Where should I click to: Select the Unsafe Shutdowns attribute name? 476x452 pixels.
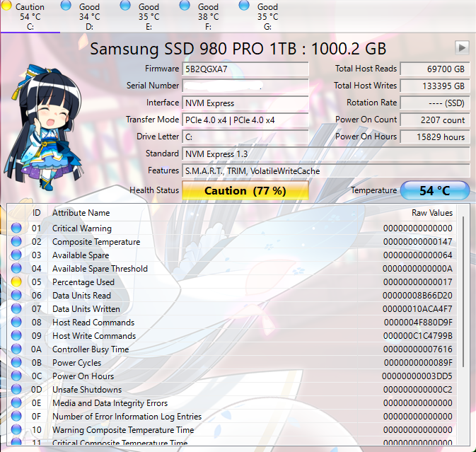(87, 390)
